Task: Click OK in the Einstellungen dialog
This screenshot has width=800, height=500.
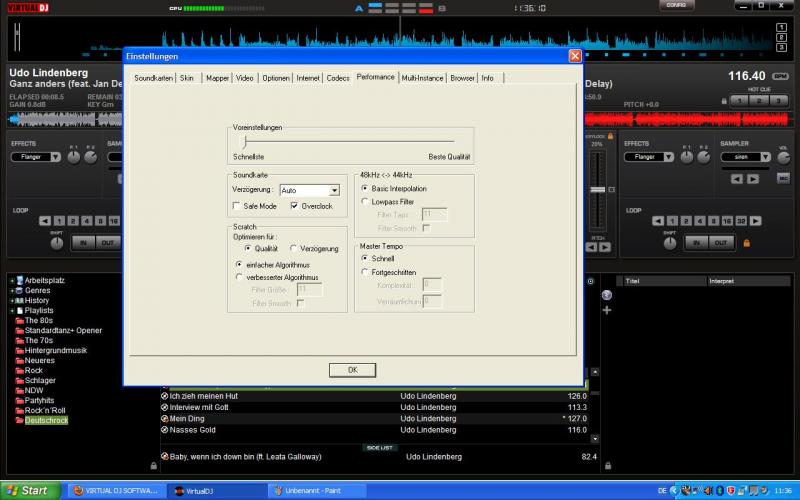Action: coord(352,370)
